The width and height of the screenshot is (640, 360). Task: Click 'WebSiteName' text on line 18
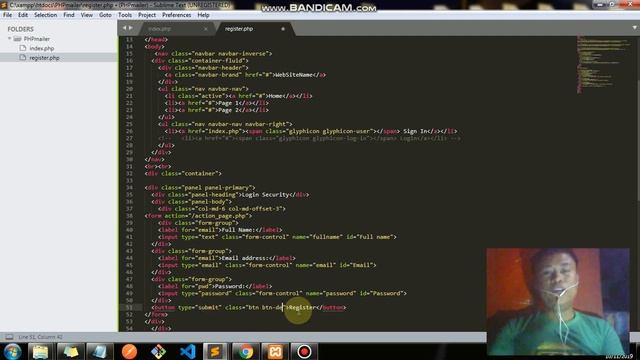click(x=294, y=75)
